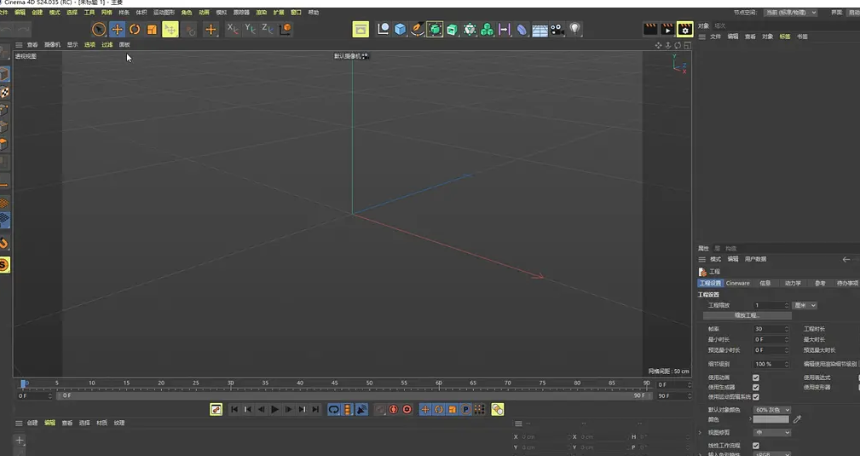Viewport: 860px width, 456px height.
Task: Click the 缩放工程... button
Action: tap(748, 316)
